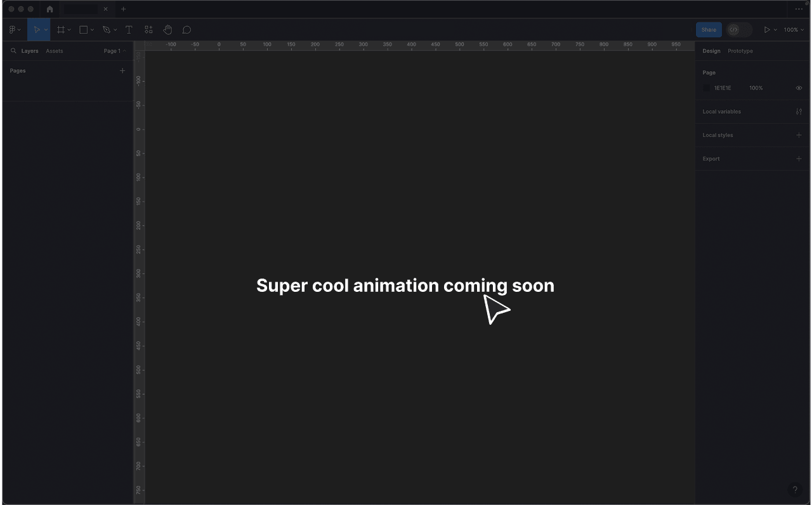Viewport: 812px width, 505px height.
Task: Hide the page fill visibility
Action: (799, 88)
